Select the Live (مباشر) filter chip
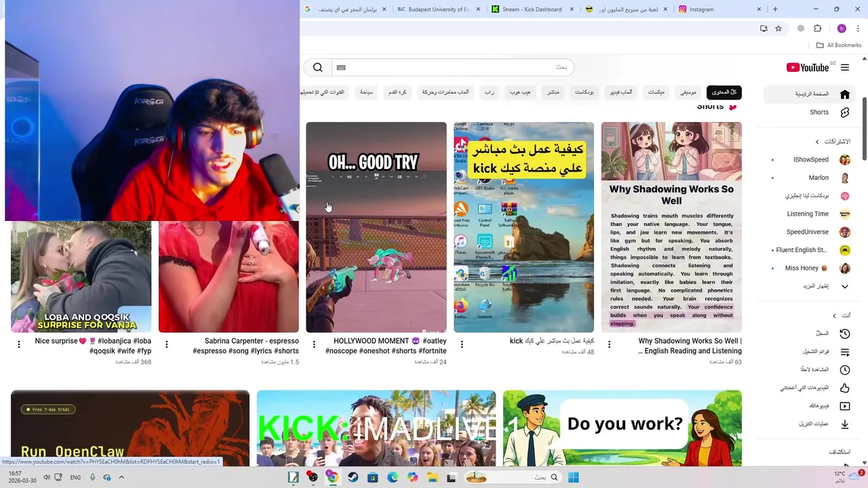This screenshot has width=868, height=488. click(x=553, y=92)
